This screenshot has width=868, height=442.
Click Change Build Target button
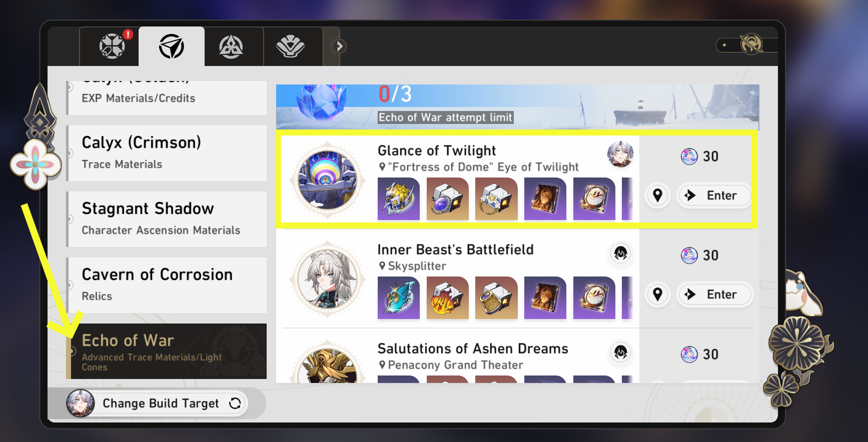coord(157,403)
